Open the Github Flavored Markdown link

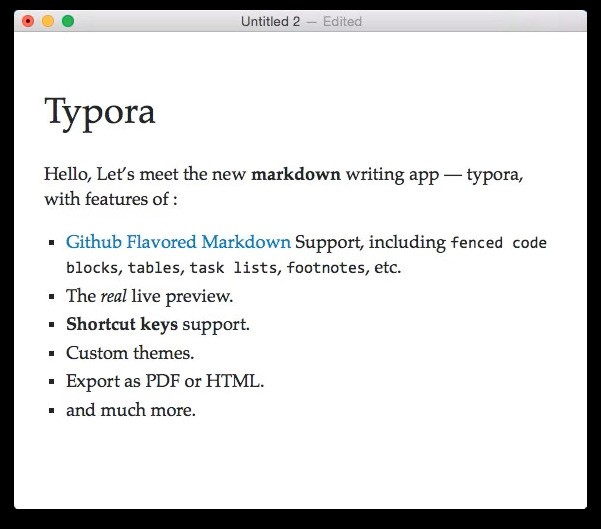click(178, 242)
